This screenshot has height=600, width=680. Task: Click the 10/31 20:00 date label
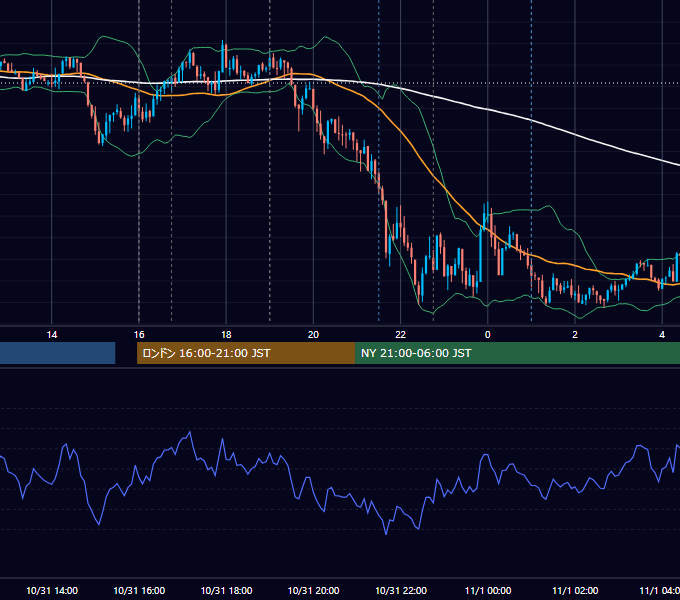[314, 590]
